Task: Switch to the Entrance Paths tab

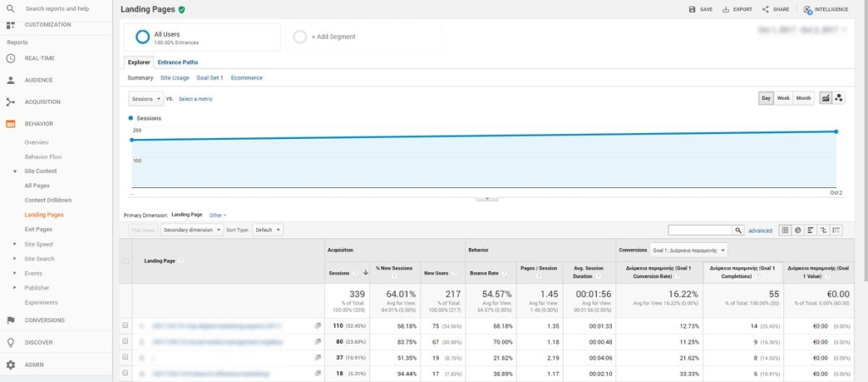Action: click(x=178, y=62)
